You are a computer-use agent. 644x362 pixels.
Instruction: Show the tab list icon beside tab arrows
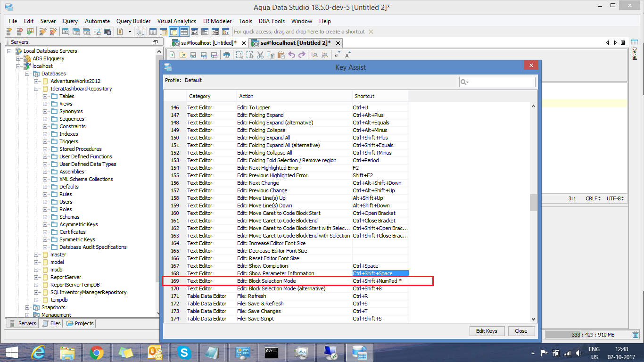pos(623,42)
